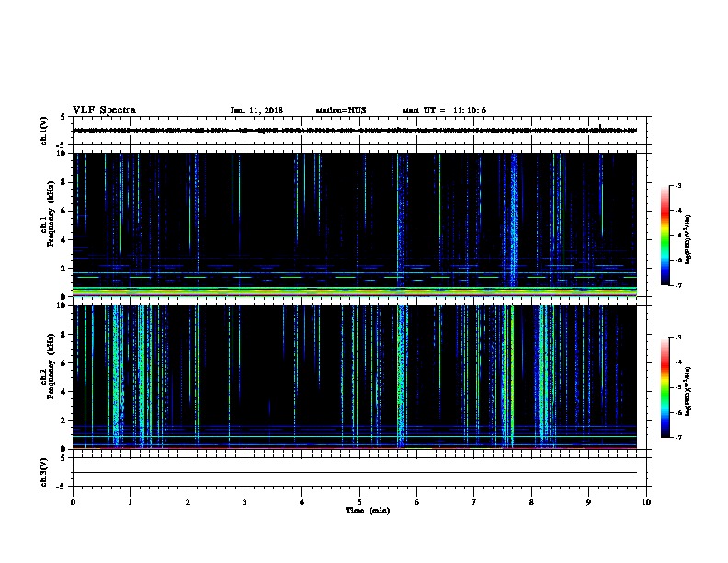
Task: Click the time axis tick label "5"
Action: pyautogui.click(x=359, y=502)
